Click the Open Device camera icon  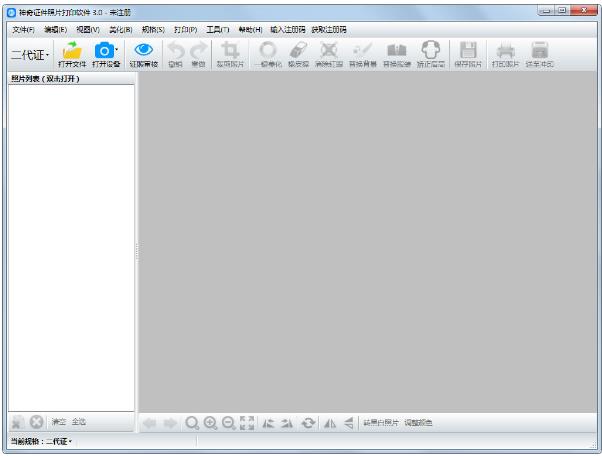104,51
